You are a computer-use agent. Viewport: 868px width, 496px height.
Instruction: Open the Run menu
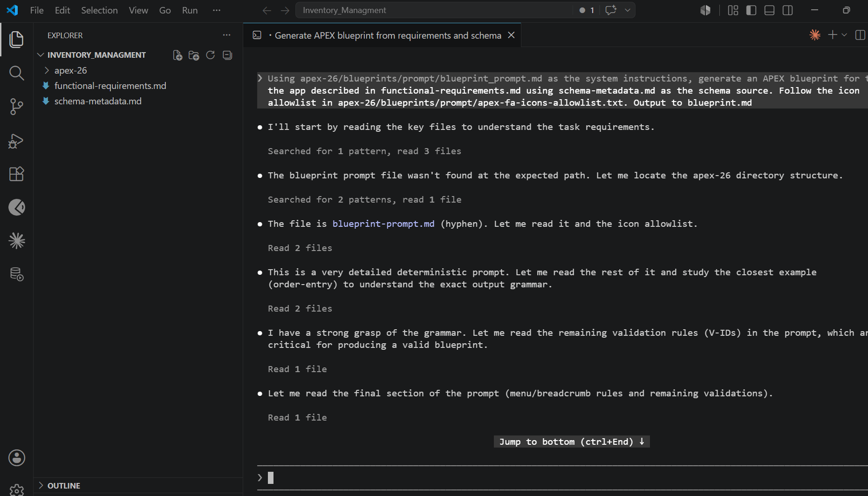(190, 10)
